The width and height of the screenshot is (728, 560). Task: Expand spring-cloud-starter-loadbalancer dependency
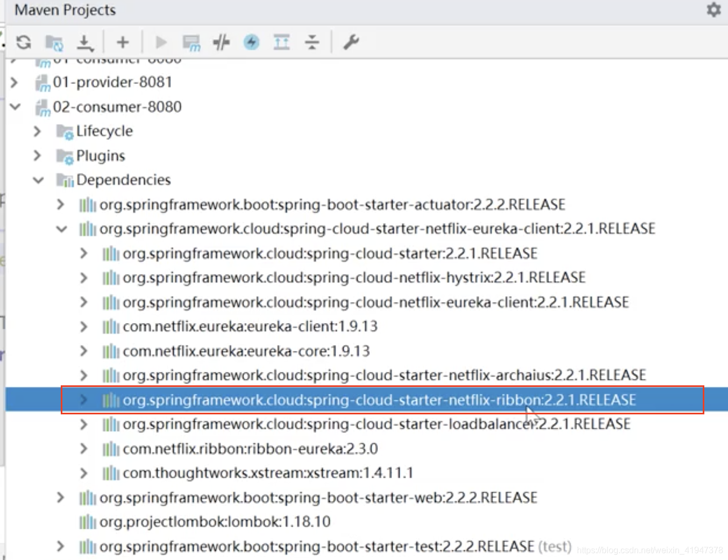tap(83, 424)
